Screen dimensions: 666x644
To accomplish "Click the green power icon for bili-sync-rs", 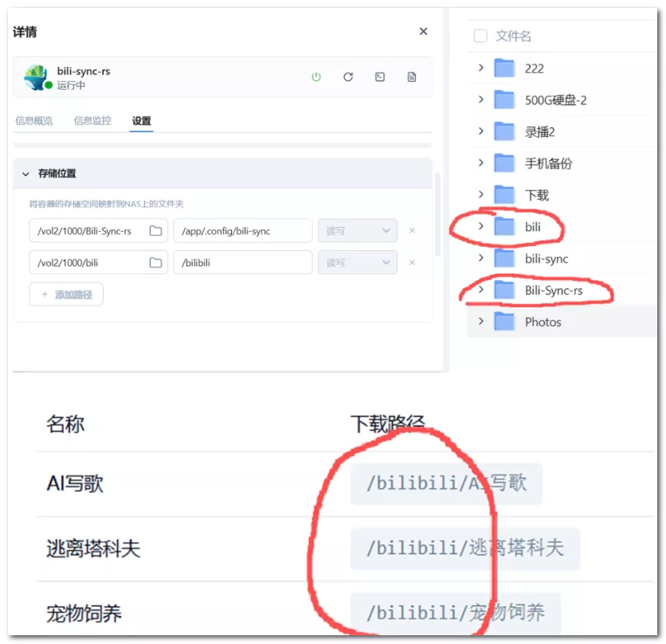I will pyautogui.click(x=316, y=77).
